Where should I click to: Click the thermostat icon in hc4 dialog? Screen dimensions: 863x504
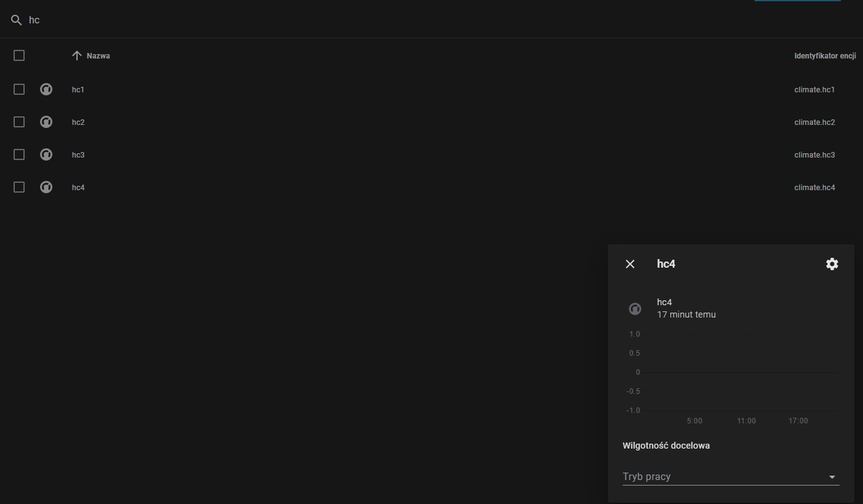click(635, 309)
